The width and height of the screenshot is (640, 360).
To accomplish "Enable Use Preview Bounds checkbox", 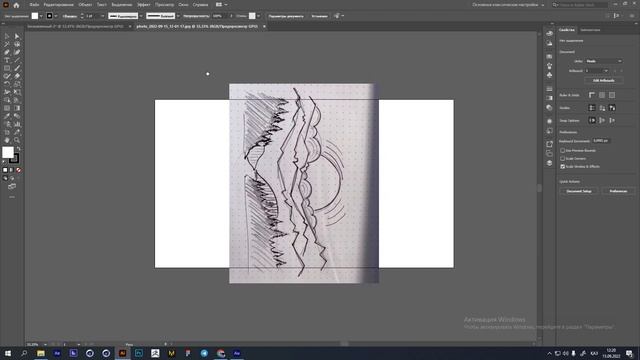I will click(x=562, y=151).
